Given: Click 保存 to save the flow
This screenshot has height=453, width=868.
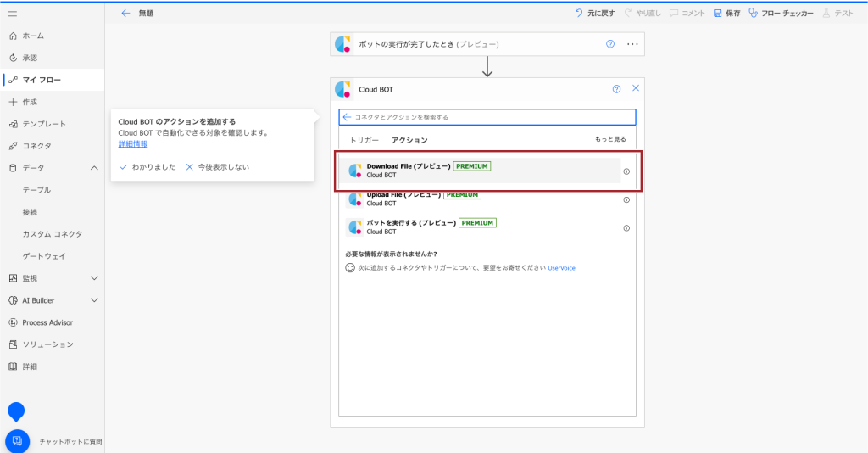Looking at the screenshot, I should click(726, 14).
